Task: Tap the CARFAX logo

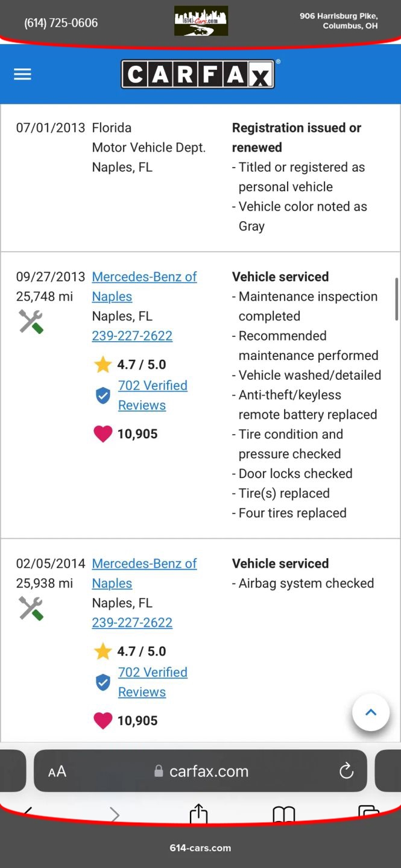Action: [x=198, y=74]
